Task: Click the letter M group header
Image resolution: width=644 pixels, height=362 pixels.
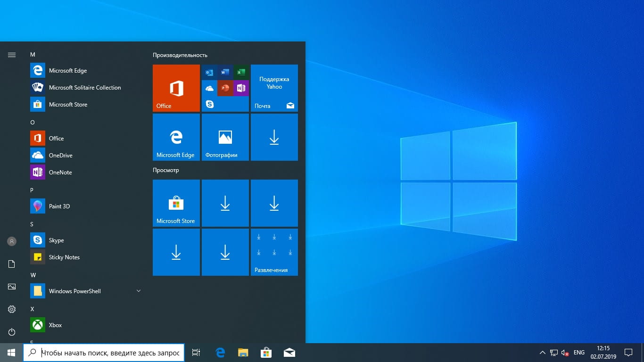Action: click(x=33, y=55)
